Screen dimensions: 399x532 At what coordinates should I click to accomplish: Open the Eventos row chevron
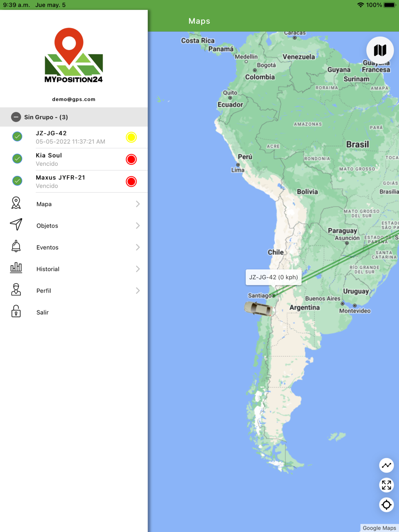point(138,247)
